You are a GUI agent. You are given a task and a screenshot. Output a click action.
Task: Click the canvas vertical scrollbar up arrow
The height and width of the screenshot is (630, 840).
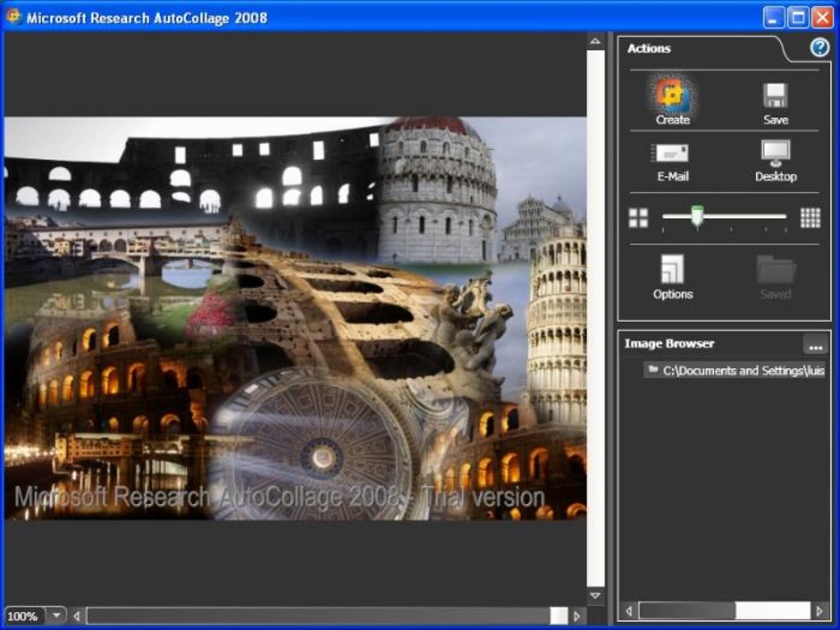595,41
